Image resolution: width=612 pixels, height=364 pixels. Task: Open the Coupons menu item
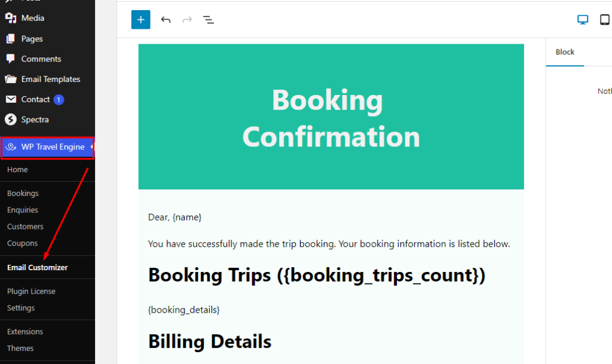pos(22,243)
